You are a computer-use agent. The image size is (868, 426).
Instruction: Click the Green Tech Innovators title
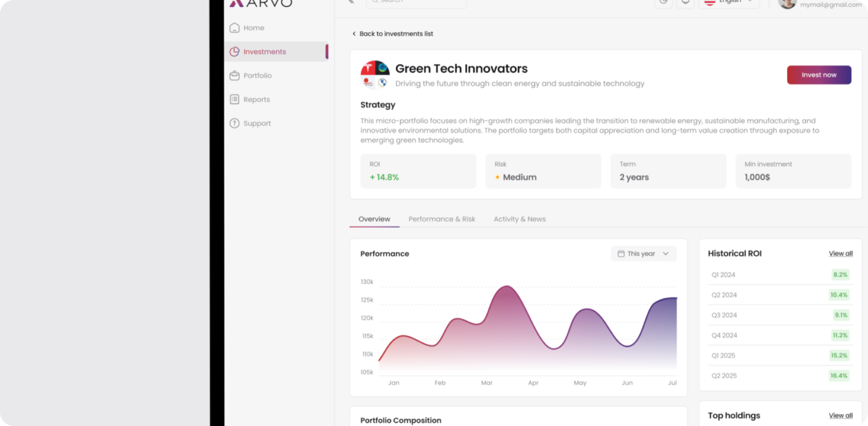point(461,68)
